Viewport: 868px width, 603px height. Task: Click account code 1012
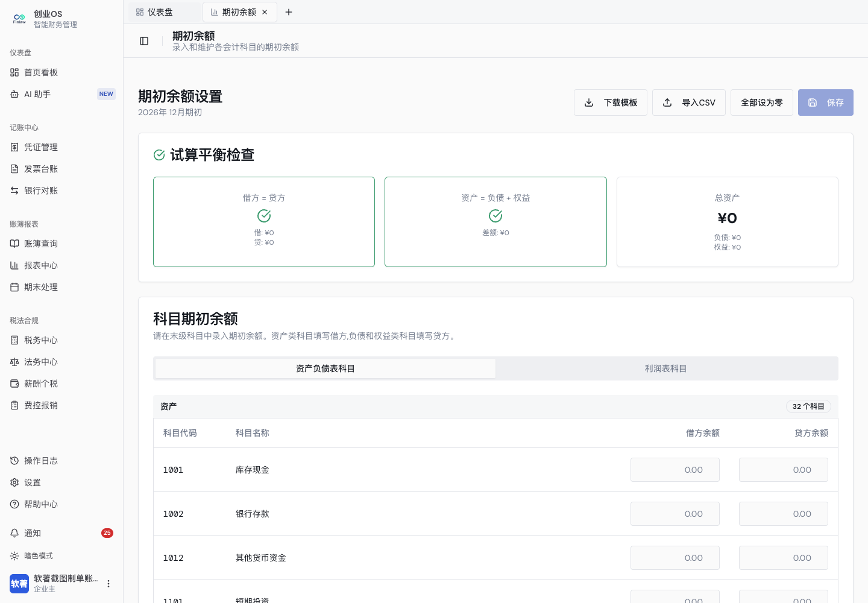click(173, 558)
